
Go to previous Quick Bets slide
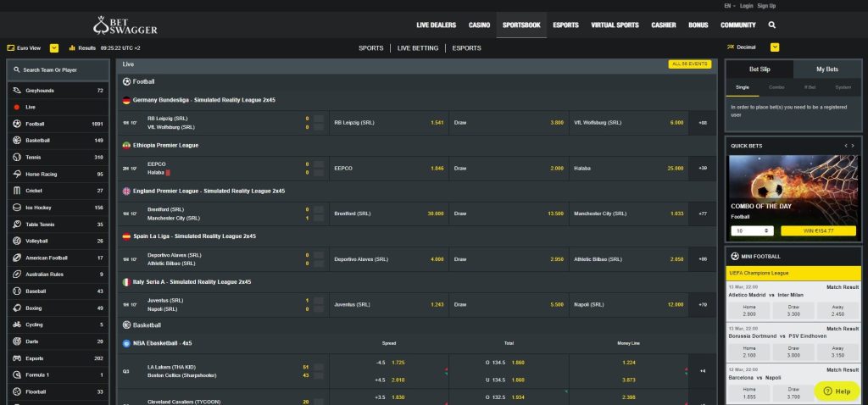pyautogui.click(x=846, y=146)
